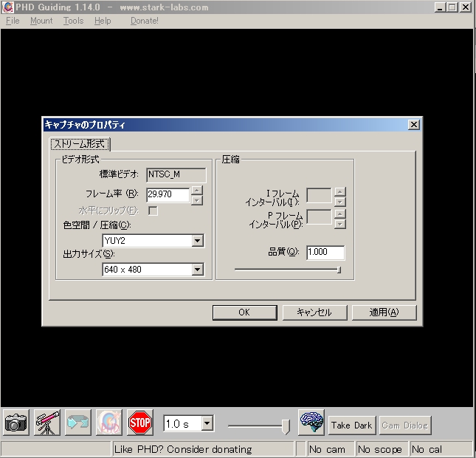Click the キャンセル button
476x458 pixels.
[x=314, y=312]
